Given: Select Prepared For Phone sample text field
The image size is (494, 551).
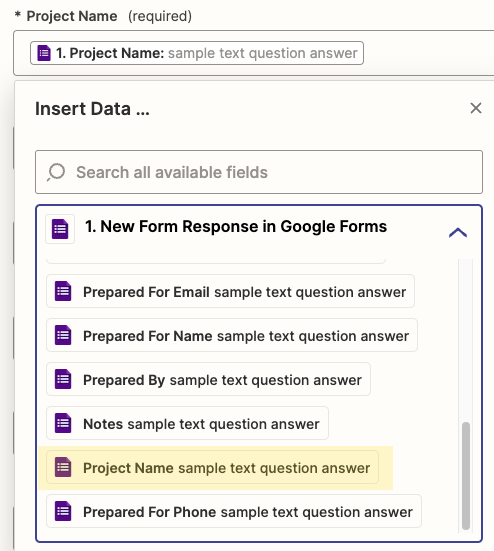Looking at the screenshot, I should (234, 511).
